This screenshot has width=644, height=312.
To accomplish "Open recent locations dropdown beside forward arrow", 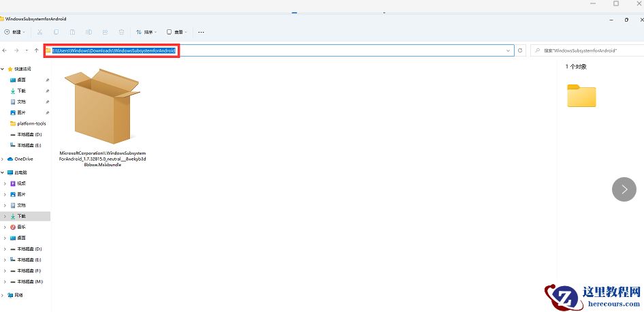I will point(27,50).
